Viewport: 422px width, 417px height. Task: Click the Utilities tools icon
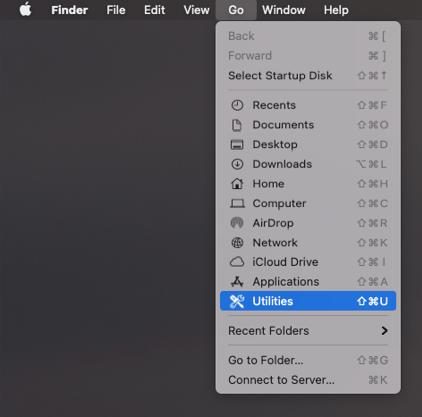[x=237, y=301]
